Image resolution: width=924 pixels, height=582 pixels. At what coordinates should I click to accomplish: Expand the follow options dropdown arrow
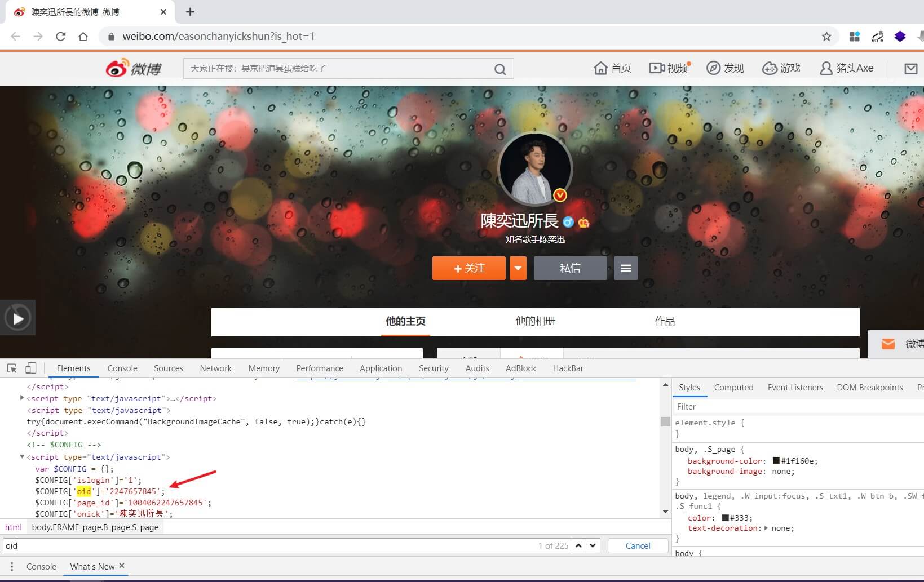click(518, 268)
